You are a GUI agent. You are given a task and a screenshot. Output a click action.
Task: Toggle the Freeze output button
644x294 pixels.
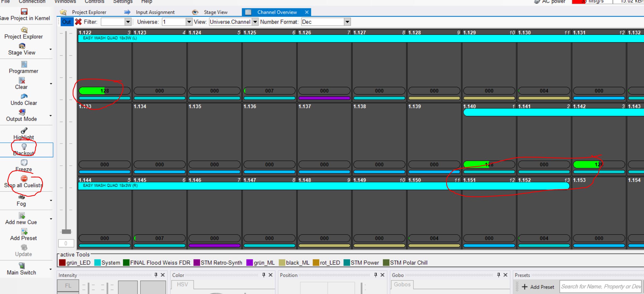[24, 163]
